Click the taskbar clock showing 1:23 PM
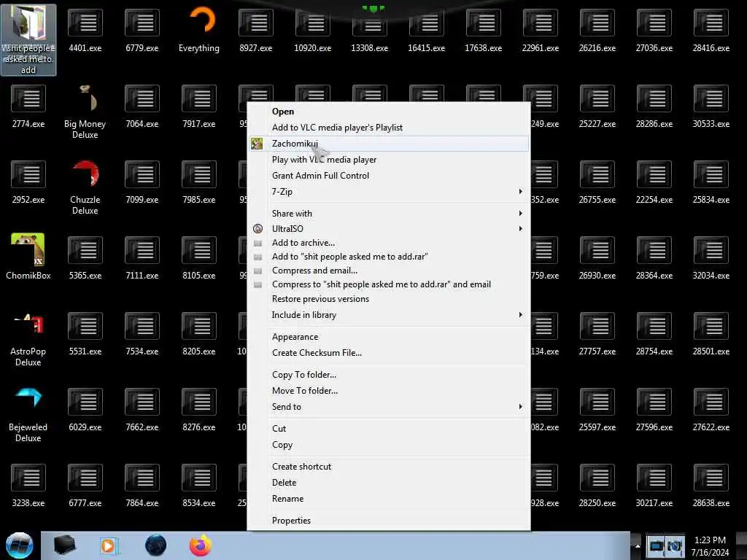Screen dimensions: 747x560 point(710,546)
